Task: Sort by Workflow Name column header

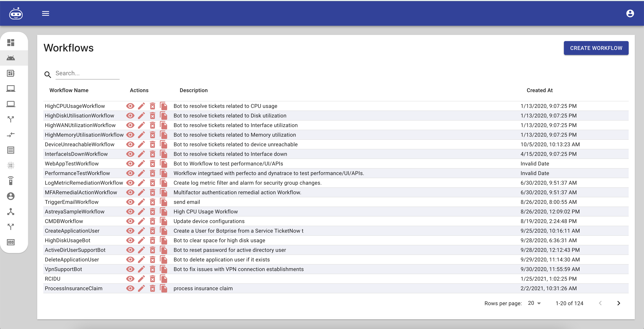Action: pyautogui.click(x=69, y=90)
